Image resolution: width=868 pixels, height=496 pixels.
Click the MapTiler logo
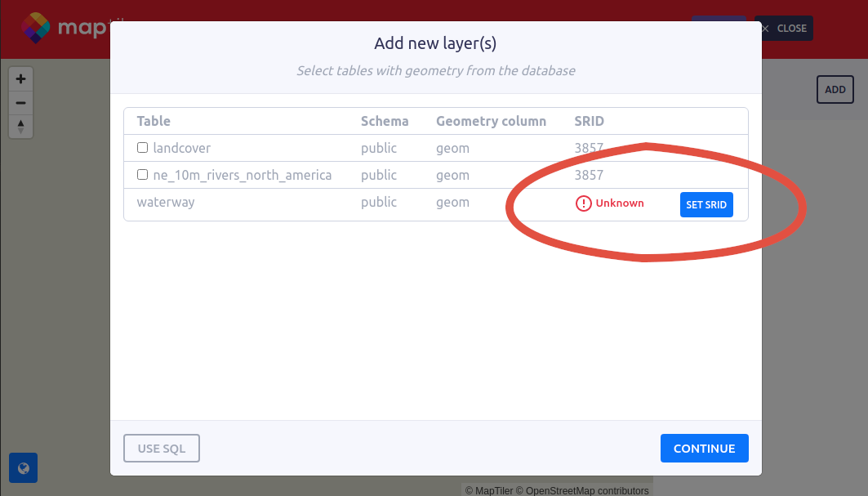(x=65, y=29)
